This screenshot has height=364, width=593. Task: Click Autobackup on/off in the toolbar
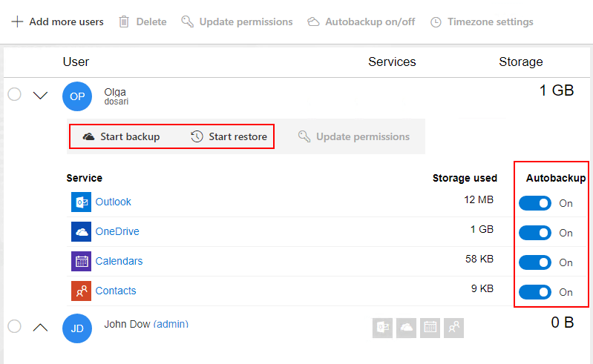pos(361,21)
